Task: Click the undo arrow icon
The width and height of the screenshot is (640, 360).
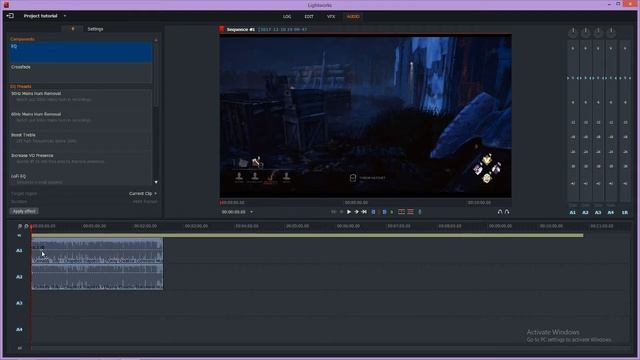Action: (x=500, y=212)
